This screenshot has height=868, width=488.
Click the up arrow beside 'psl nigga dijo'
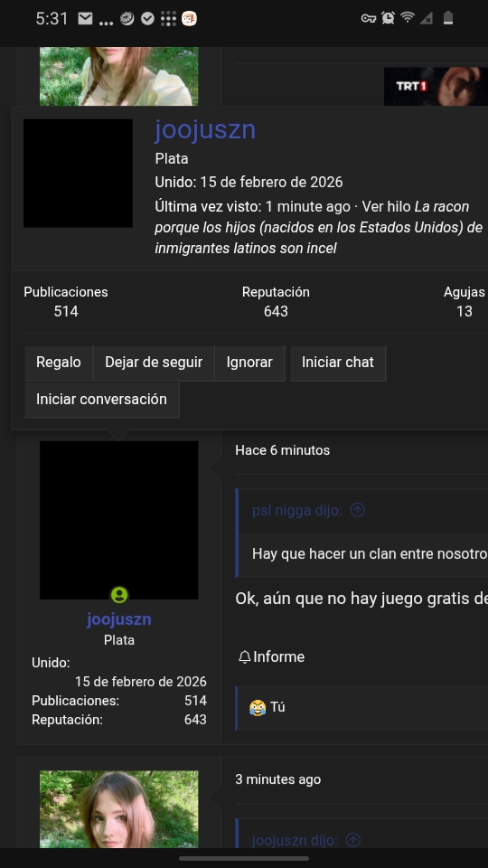358,510
